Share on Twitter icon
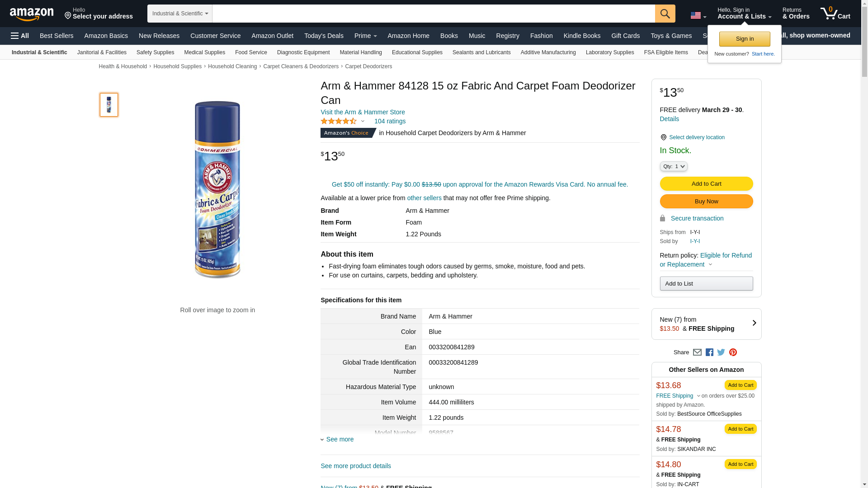Screen dimensions: 868x488 [721, 352]
